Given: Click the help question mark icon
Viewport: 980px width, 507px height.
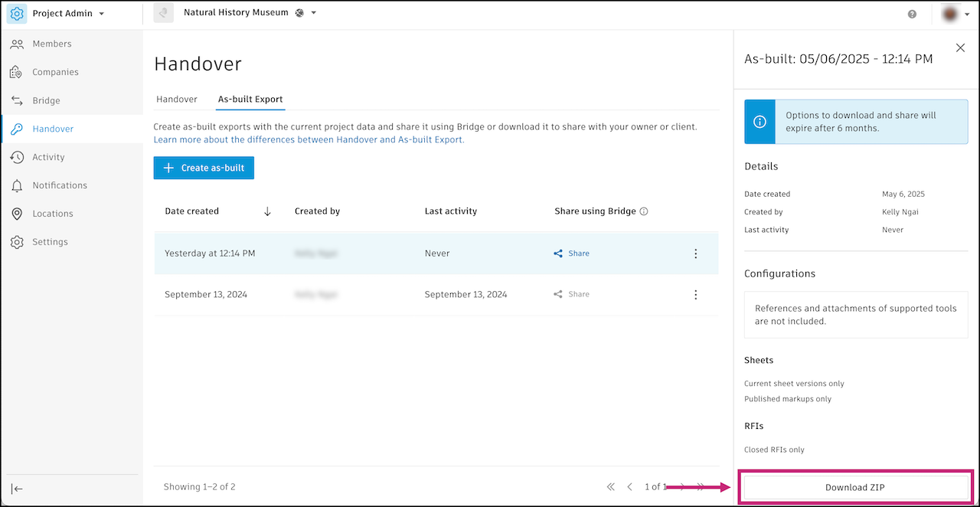Looking at the screenshot, I should (912, 14).
